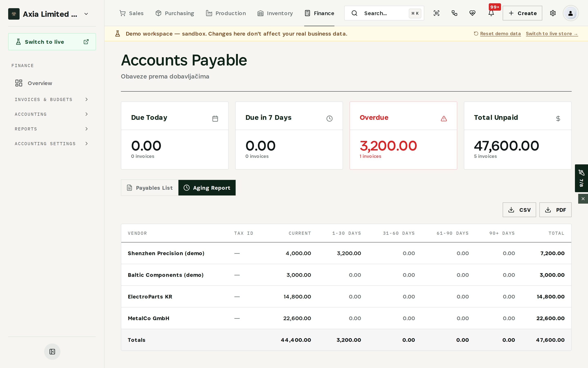The height and width of the screenshot is (368, 588).
Task: Click the Create button
Action: [522, 13]
